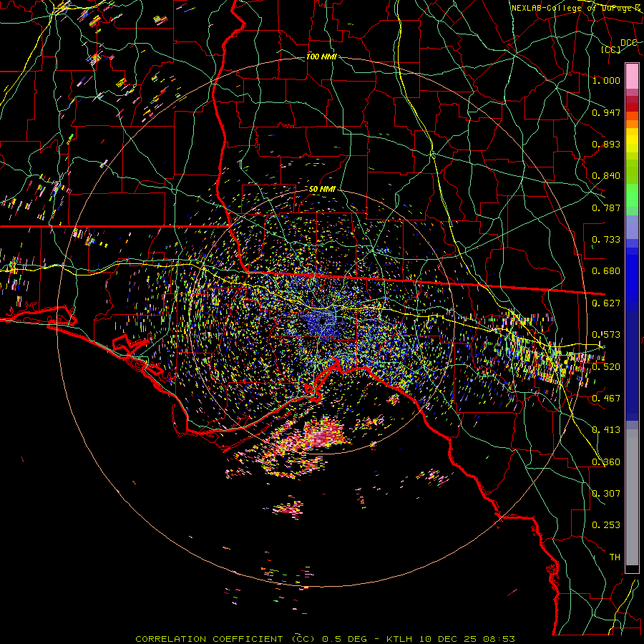
Task: Pick the light pink segment atop color bar
Action: point(632,76)
